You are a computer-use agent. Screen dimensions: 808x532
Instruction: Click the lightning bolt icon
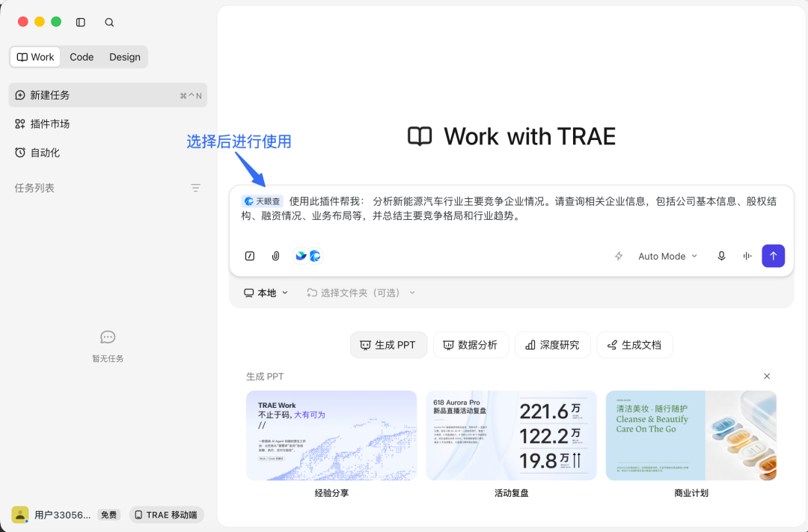pyautogui.click(x=619, y=256)
